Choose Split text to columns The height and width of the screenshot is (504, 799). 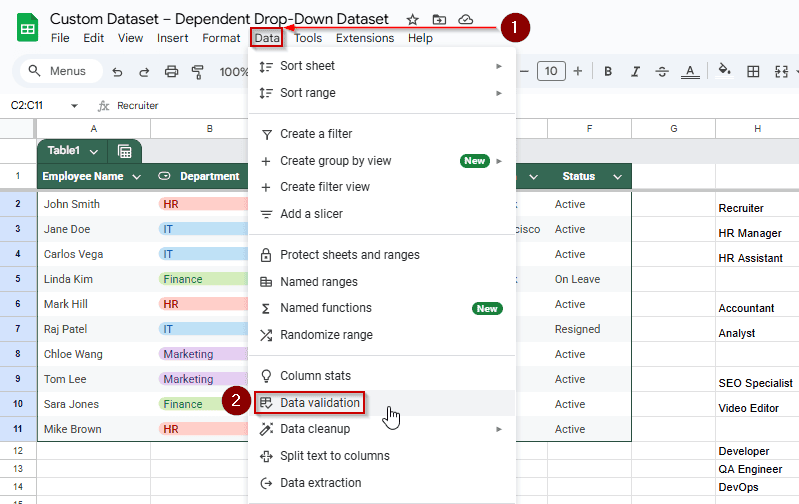pos(382,456)
